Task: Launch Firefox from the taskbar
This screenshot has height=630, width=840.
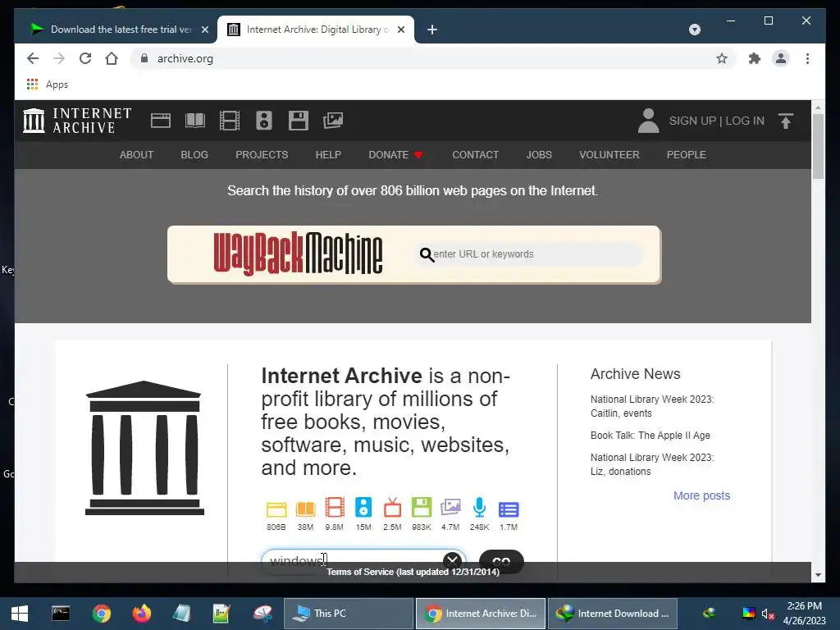Action: 141,614
